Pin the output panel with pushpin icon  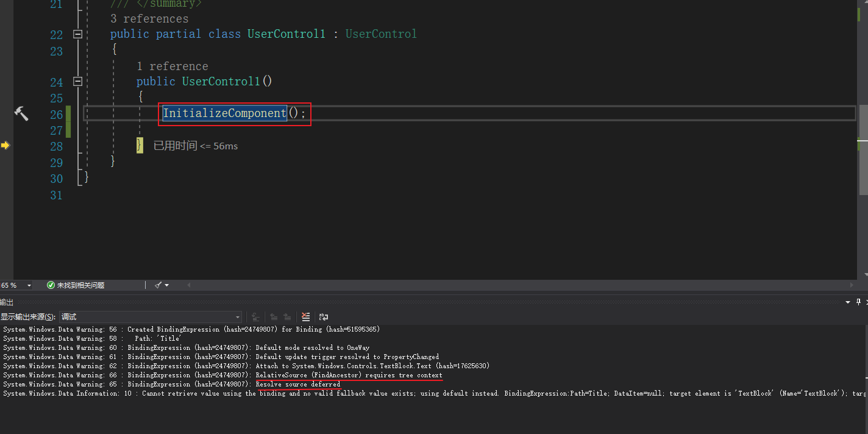tap(858, 302)
